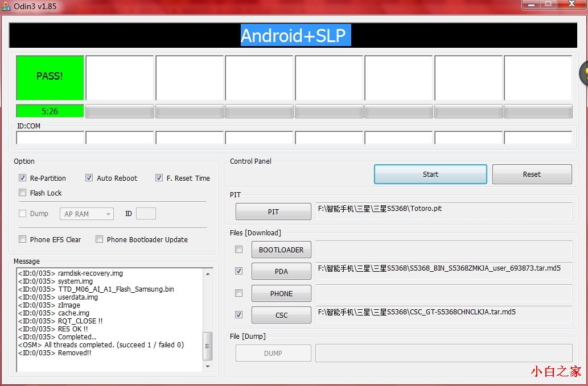The image size is (588, 386).
Task: Click the empty BOOTLOADER path field
Action: tap(444, 250)
